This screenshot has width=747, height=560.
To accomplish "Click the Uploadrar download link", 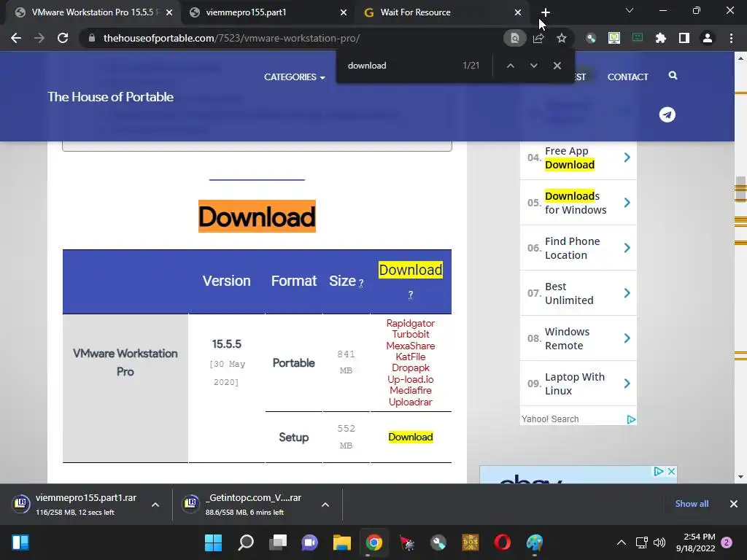I will click(410, 402).
